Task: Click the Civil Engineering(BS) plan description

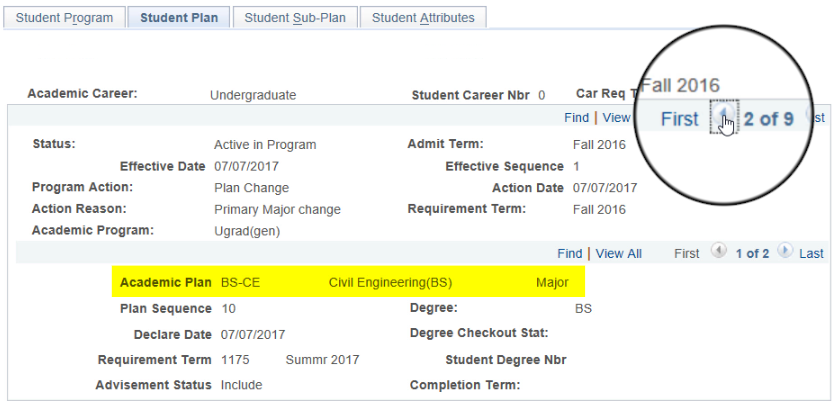Action: 390,283
